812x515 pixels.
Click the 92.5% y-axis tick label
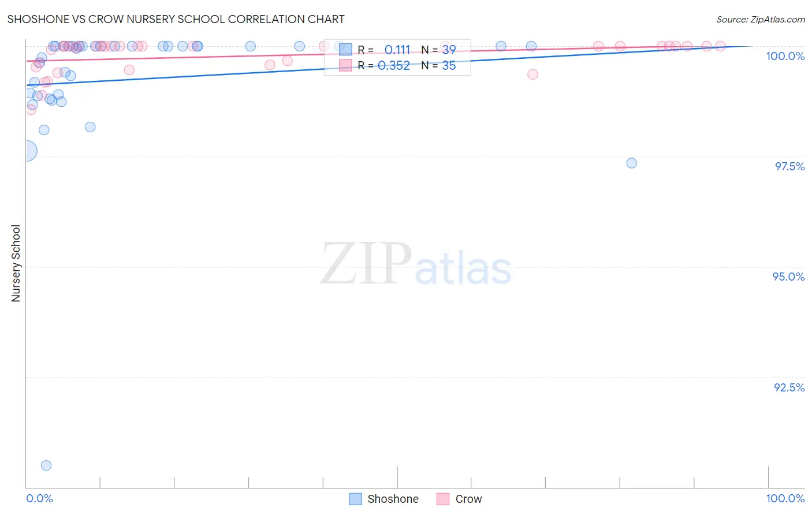pyautogui.click(x=789, y=387)
